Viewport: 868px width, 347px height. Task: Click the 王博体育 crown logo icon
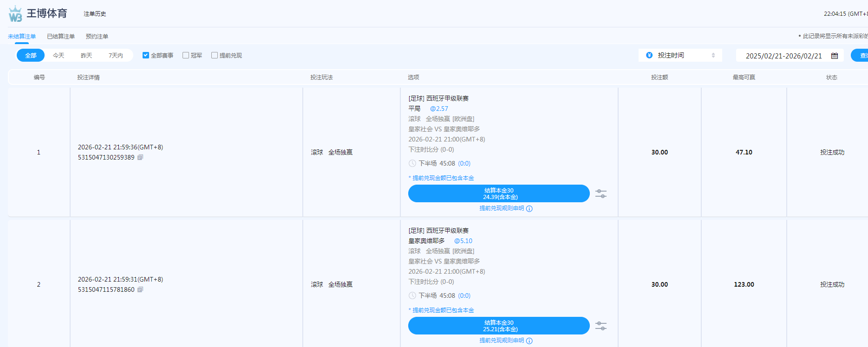click(x=15, y=14)
